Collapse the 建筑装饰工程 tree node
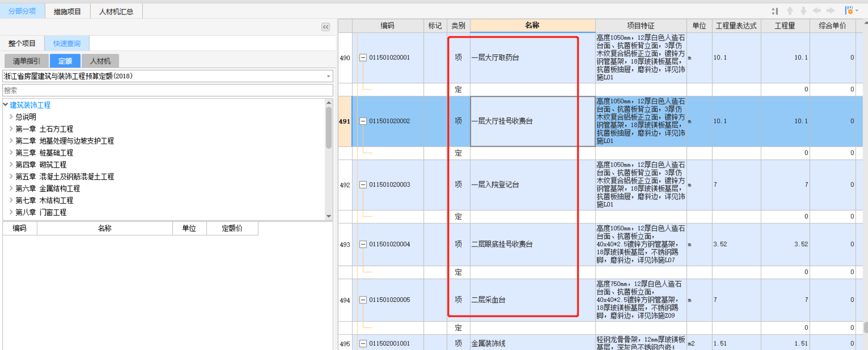The width and height of the screenshot is (868, 350). coord(5,105)
